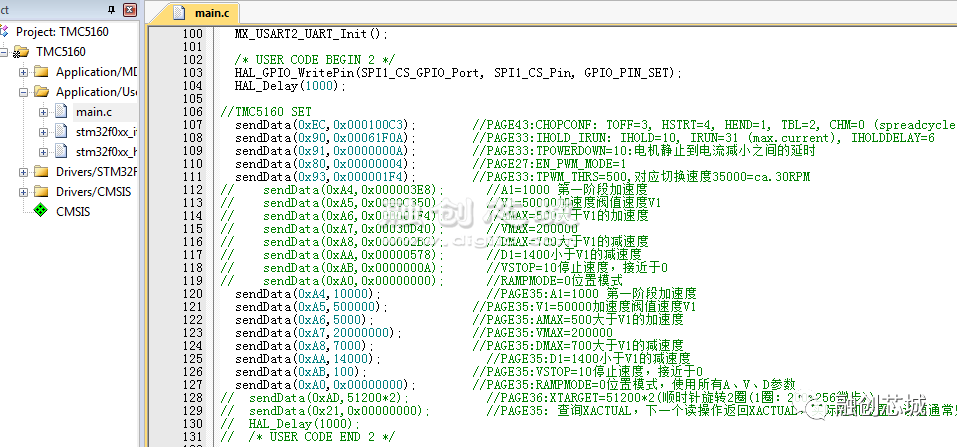The width and height of the screenshot is (957, 447).
Task: Click the Drivers/STM32F folder icon
Action: point(41,171)
